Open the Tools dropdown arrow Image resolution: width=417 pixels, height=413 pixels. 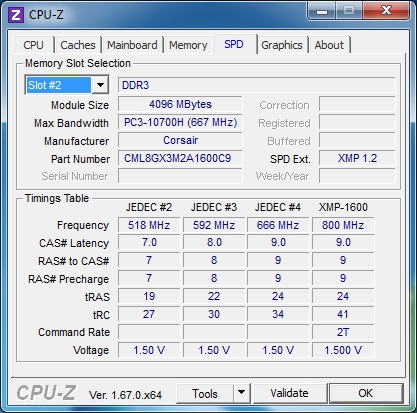(x=241, y=393)
